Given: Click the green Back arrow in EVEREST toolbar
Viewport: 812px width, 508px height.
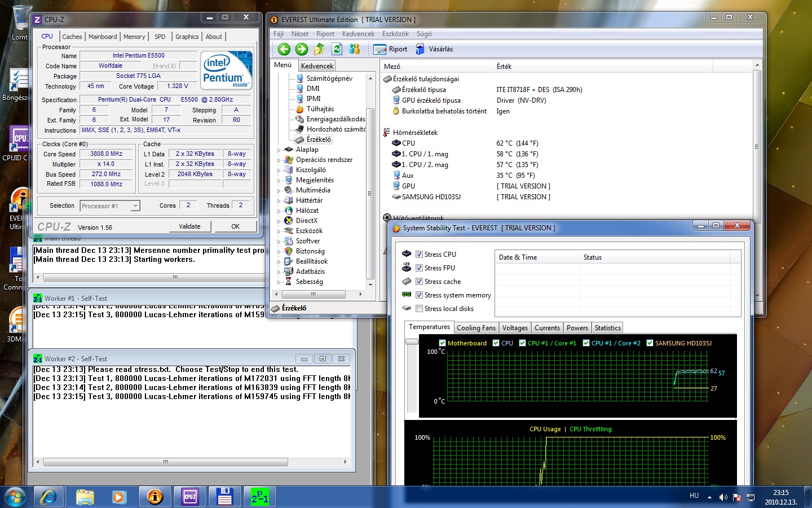Looking at the screenshot, I should pos(284,49).
